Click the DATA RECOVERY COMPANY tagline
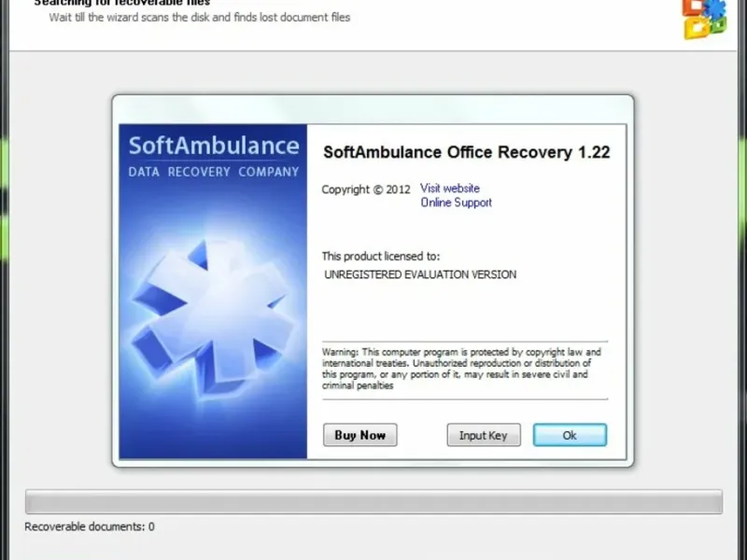Image resolution: width=747 pixels, height=560 pixels. 214,172
